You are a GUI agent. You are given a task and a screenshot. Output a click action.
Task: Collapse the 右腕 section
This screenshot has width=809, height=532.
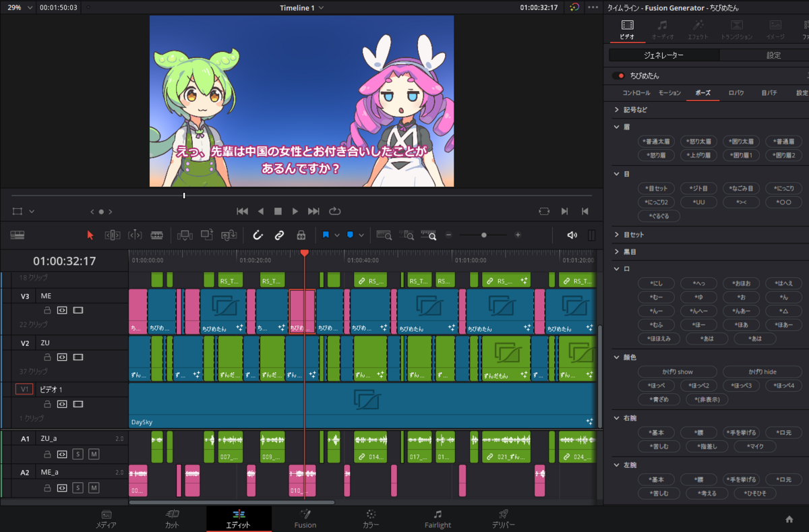616,418
